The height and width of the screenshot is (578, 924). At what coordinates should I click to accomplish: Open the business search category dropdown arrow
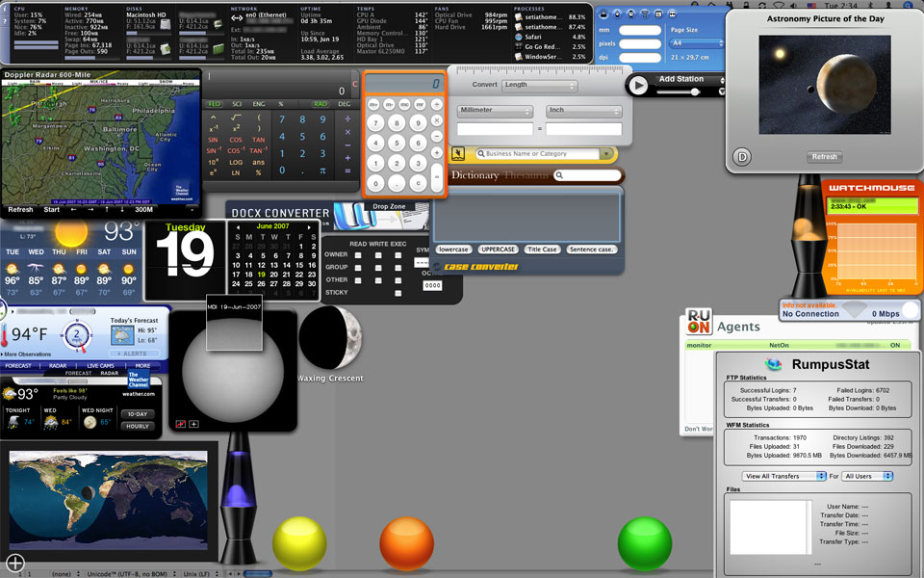[606, 154]
